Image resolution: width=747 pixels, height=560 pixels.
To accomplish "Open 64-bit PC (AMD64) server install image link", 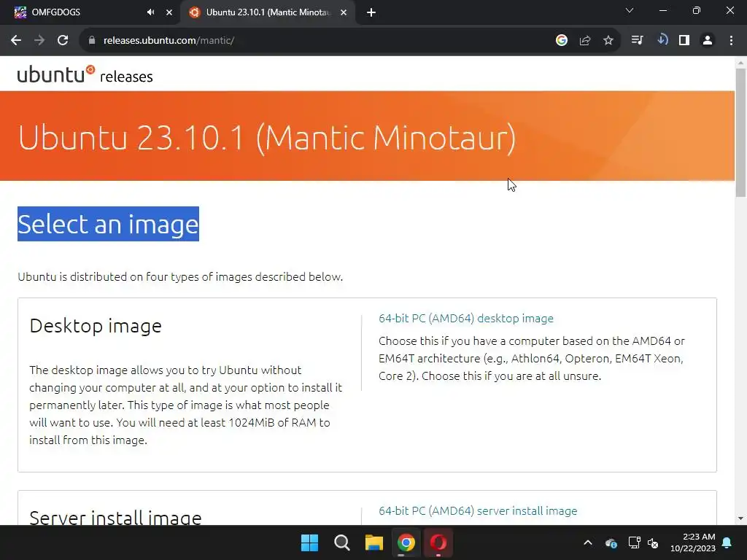I will [x=478, y=510].
